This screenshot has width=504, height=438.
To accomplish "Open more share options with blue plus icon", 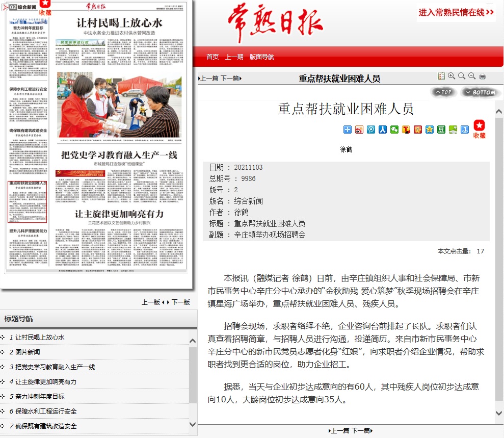I will click(x=348, y=130).
